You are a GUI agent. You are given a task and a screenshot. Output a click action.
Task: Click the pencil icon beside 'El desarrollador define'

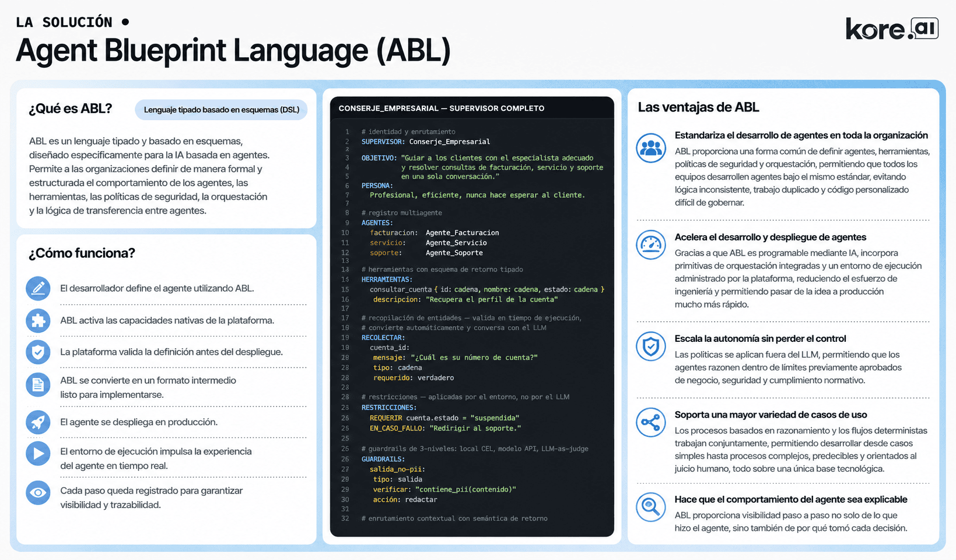[x=38, y=289]
